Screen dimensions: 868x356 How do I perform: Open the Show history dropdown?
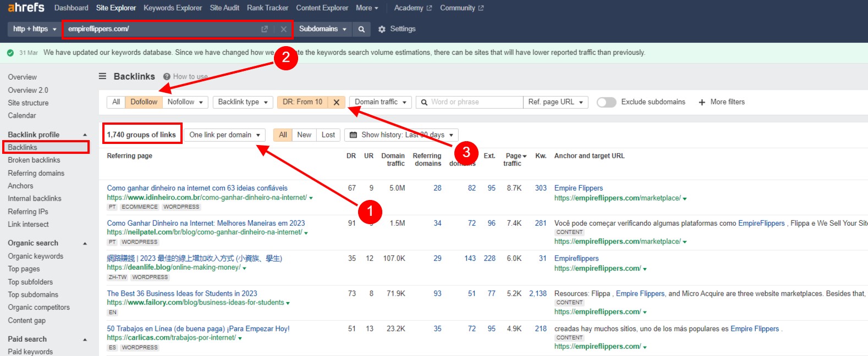402,135
